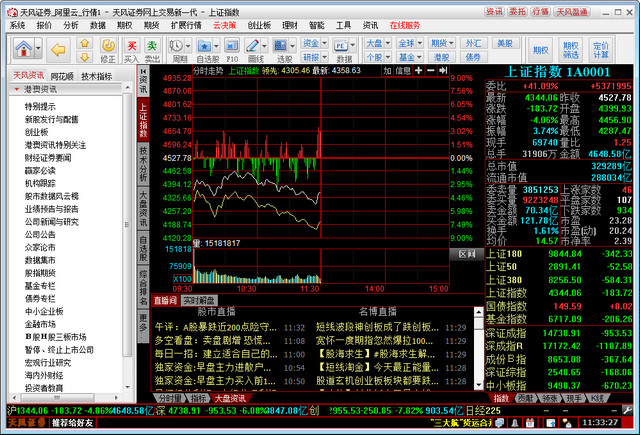Image resolution: width=640 pixels, height=435 pixels.
Task: Switch to the K线 bottom tab
Action: [598, 398]
